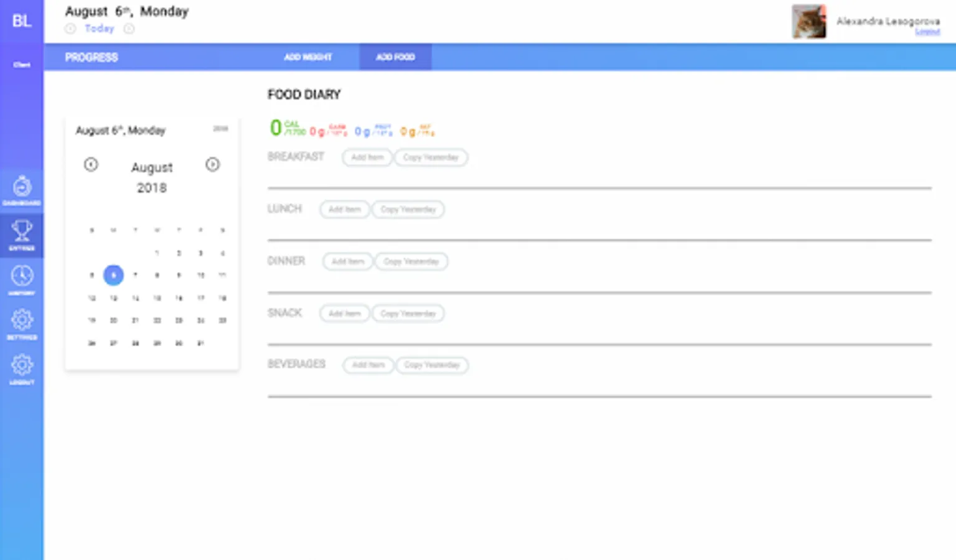Select the highlighted date 6 in calendar
Viewport: 956px width, 560px height.
113,275
